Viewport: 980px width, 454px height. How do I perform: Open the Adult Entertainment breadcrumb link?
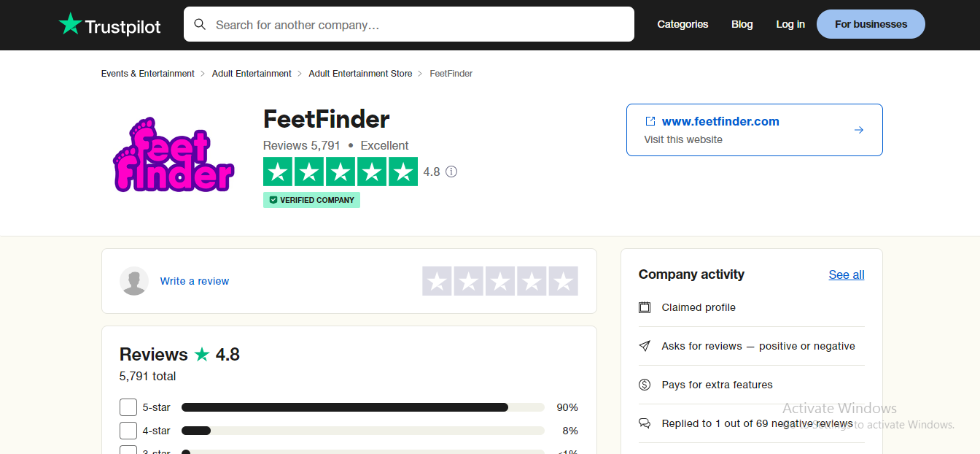[252, 73]
